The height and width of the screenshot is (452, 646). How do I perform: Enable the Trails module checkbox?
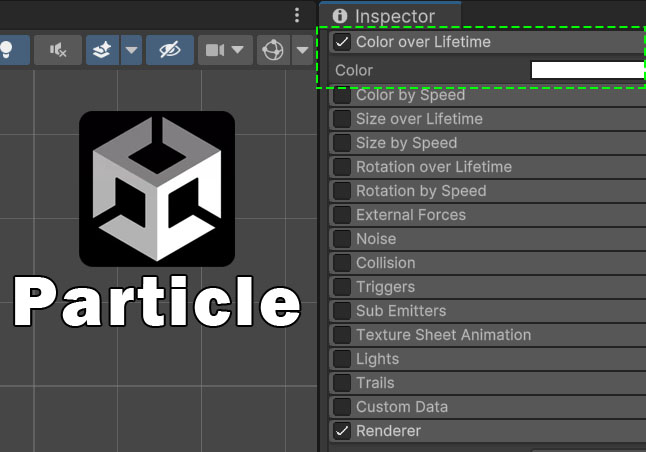click(342, 383)
